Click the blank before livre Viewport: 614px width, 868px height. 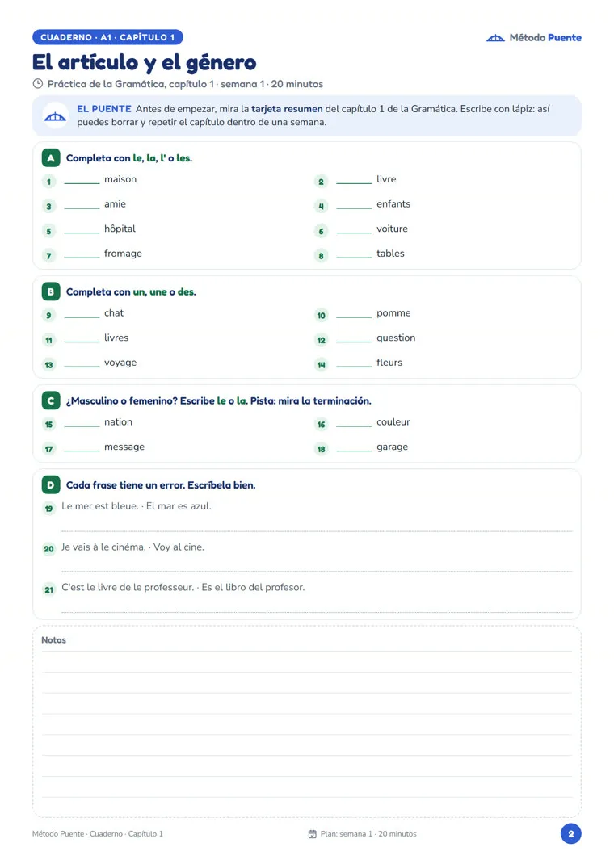pos(354,181)
